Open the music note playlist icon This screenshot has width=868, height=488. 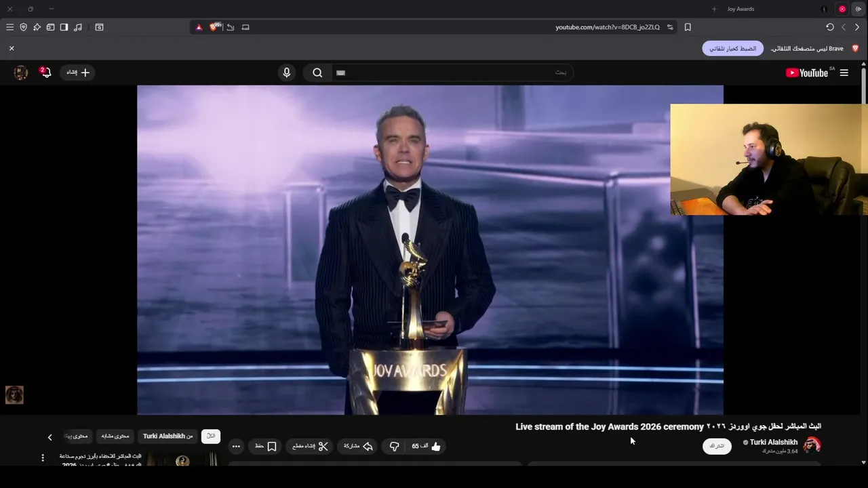tap(78, 27)
